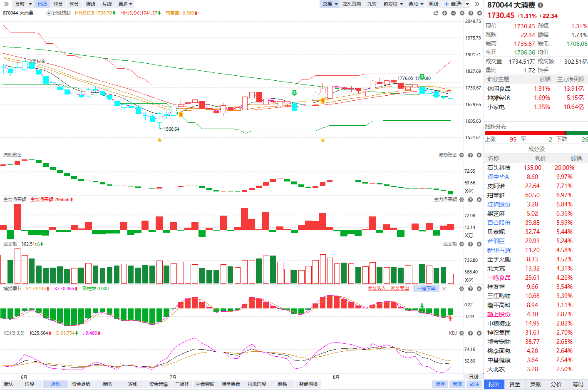Click the star marker below July low
588x390 pixels.
(x=159, y=140)
